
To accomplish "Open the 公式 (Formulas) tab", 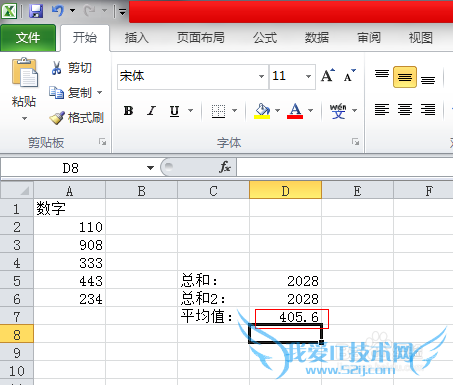I will tap(265, 38).
